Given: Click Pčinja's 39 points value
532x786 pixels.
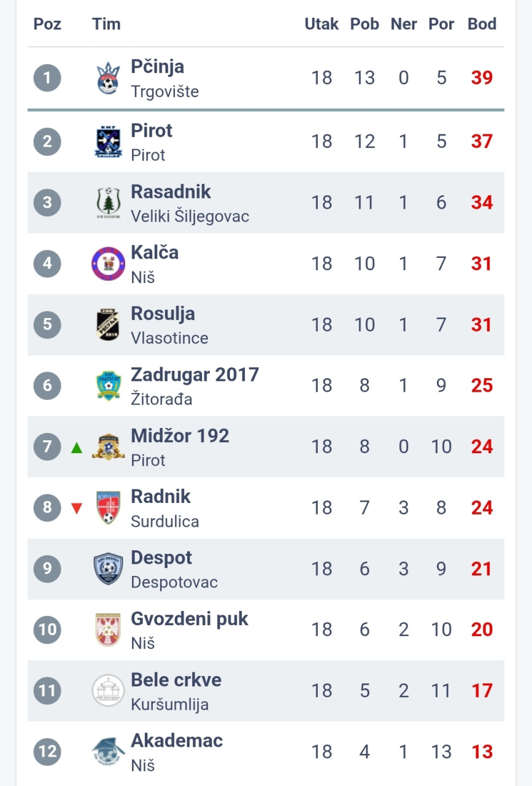Looking at the screenshot, I should tap(482, 78).
